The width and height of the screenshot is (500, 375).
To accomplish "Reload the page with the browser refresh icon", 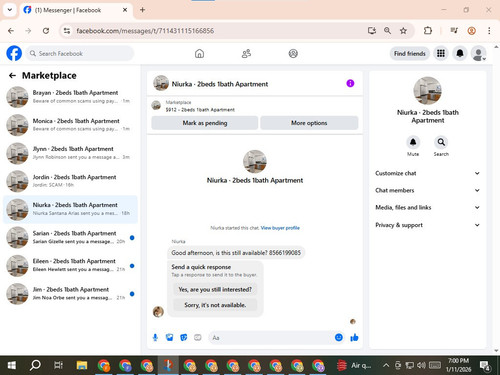I will [x=46, y=31].
